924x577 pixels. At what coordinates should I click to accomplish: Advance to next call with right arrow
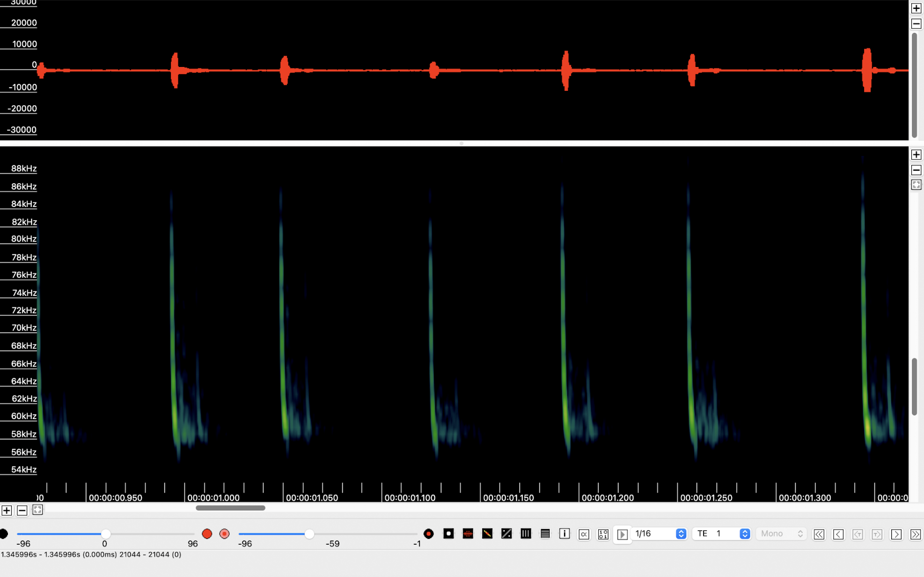click(896, 533)
